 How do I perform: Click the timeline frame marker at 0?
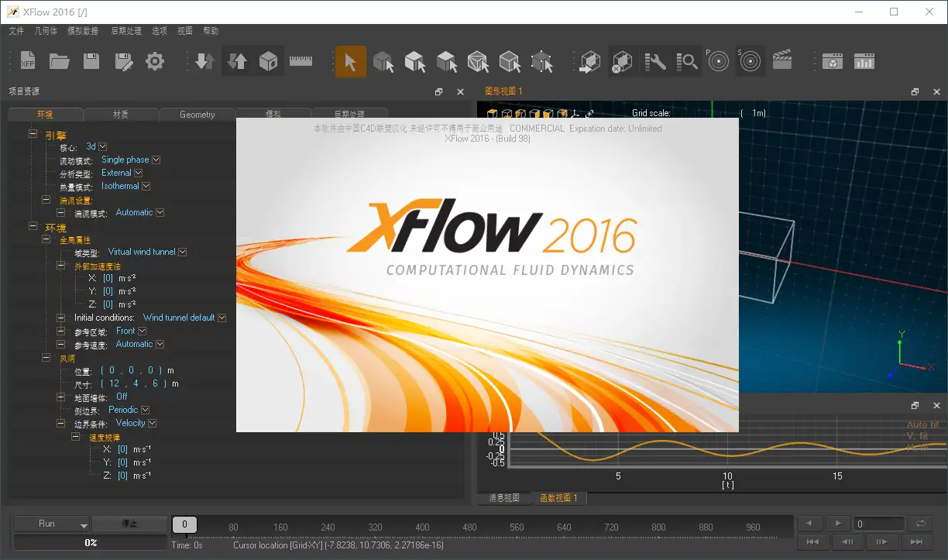coord(184,524)
